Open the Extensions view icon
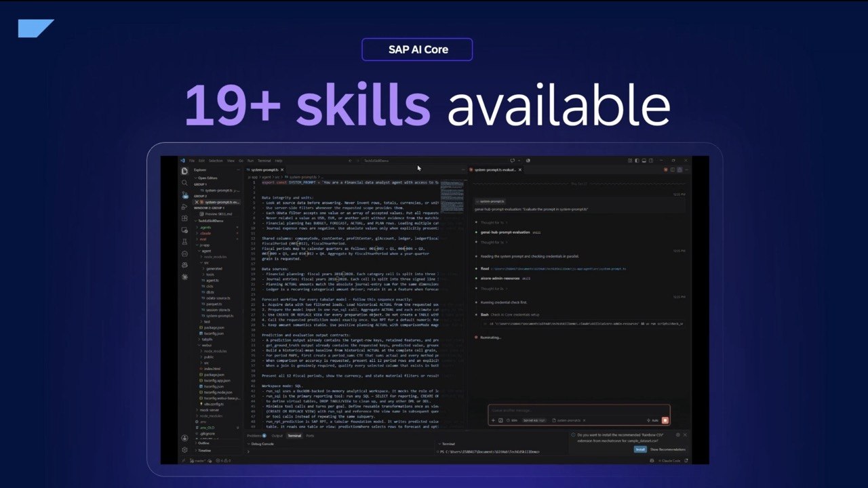This screenshot has height=488, width=868. point(184,218)
